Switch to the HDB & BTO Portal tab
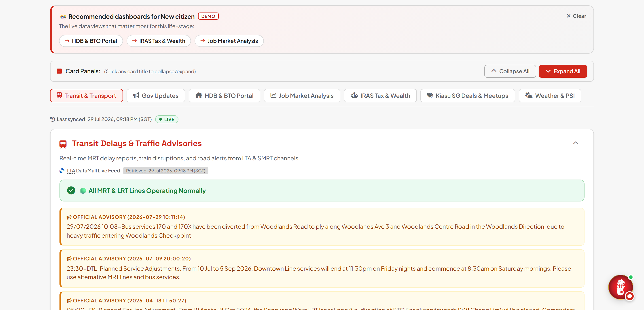 224,95
